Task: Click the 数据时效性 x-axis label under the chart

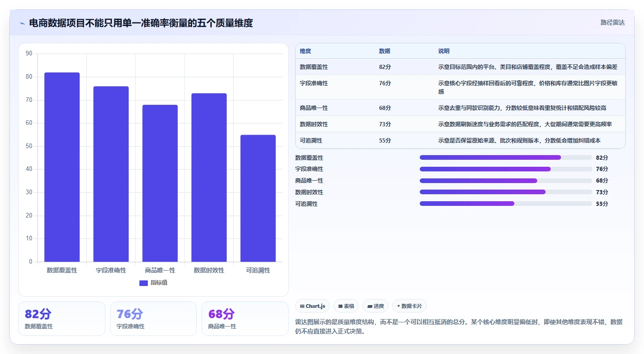Action: click(209, 270)
